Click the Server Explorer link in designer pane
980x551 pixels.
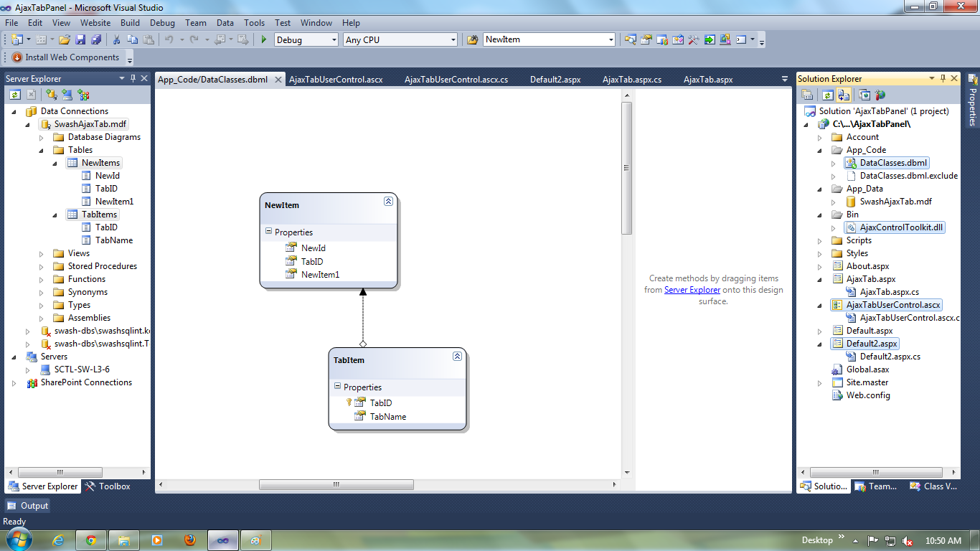tap(692, 290)
